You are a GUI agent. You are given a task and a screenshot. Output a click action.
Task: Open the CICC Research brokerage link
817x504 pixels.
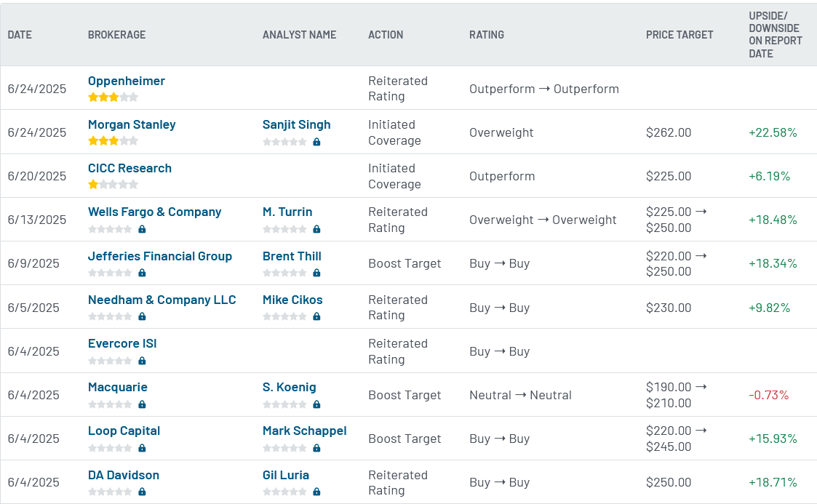(129, 168)
